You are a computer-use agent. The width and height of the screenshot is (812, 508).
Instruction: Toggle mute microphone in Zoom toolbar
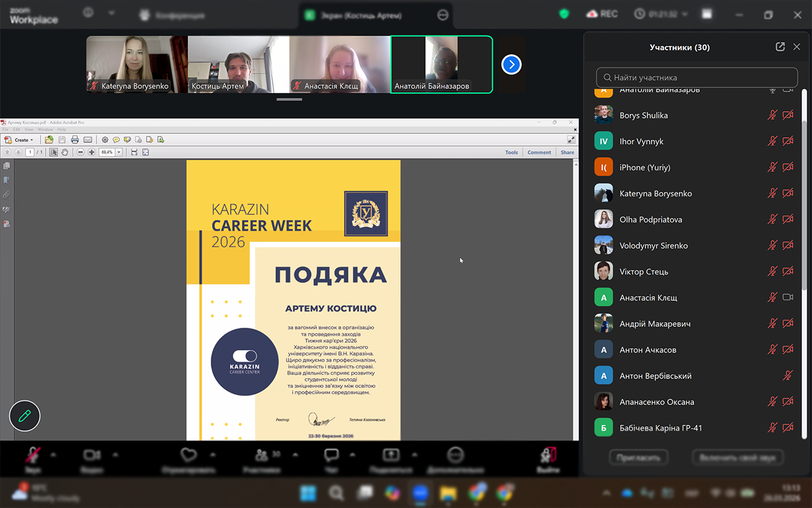tap(32, 456)
